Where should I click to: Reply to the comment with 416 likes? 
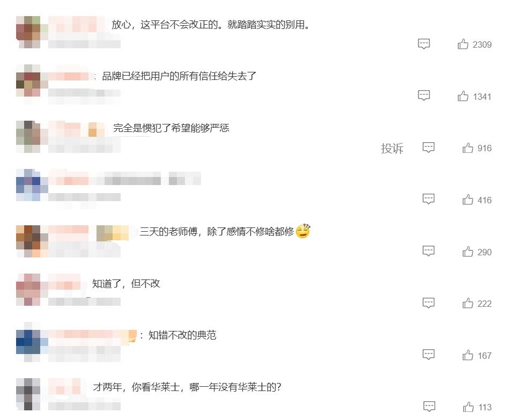(x=428, y=199)
